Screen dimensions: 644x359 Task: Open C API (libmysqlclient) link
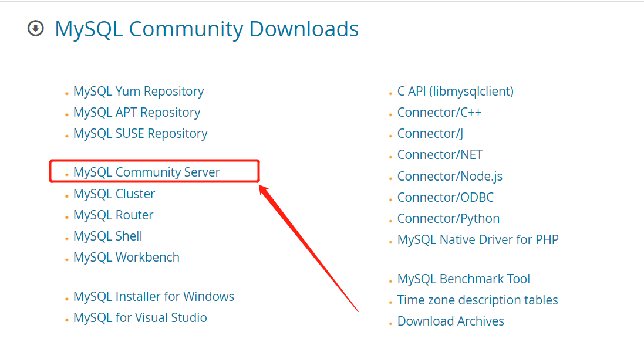pyautogui.click(x=456, y=92)
